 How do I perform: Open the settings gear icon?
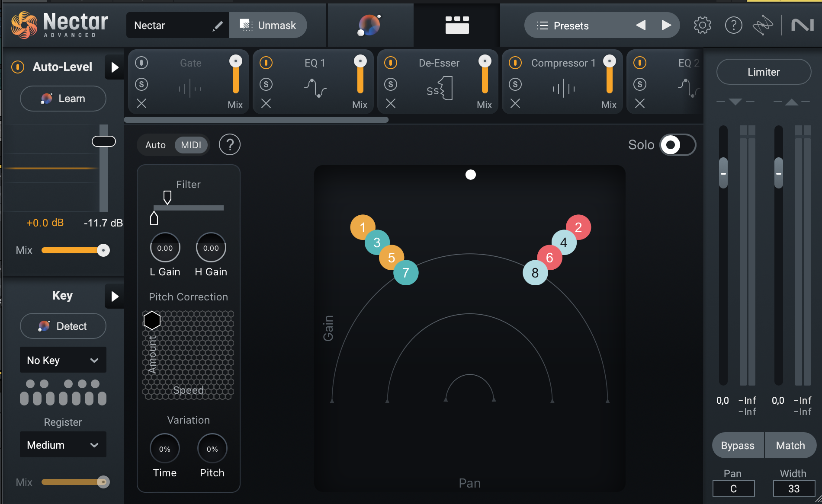pos(702,26)
